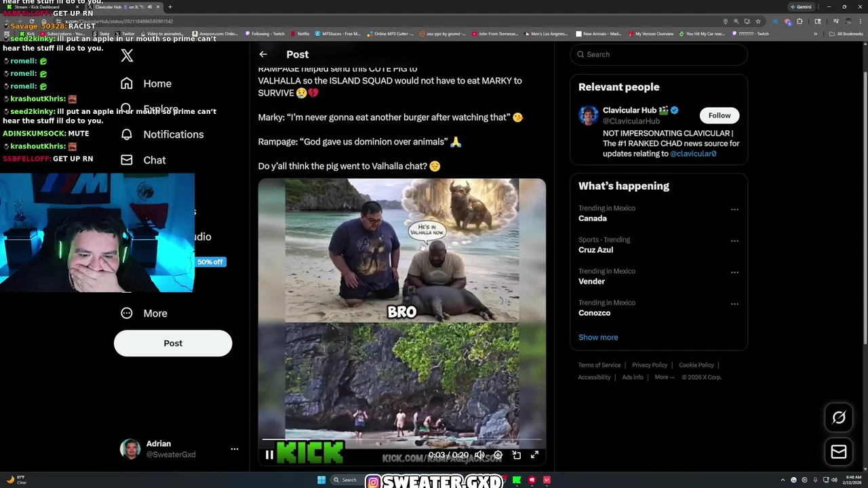Open the Netflix bookmark
The image size is (868, 488).
point(300,34)
